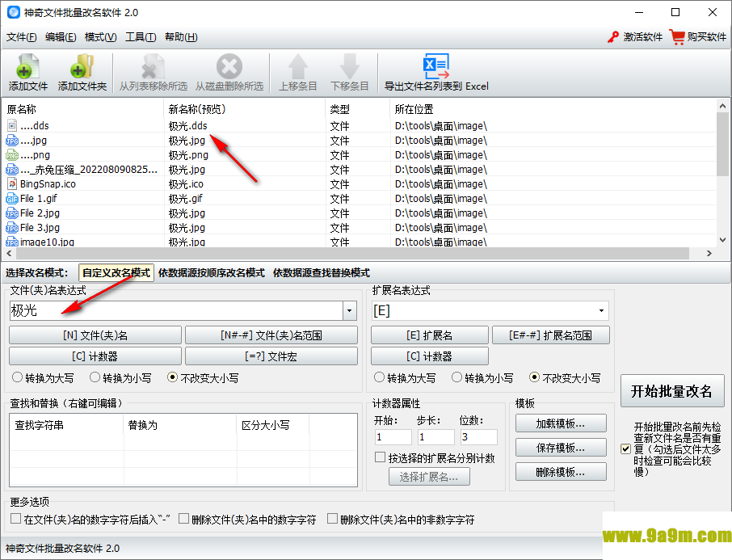Click the Add File (添加文件) toolbar icon
The image size is (732, 560).
point(28,66)
